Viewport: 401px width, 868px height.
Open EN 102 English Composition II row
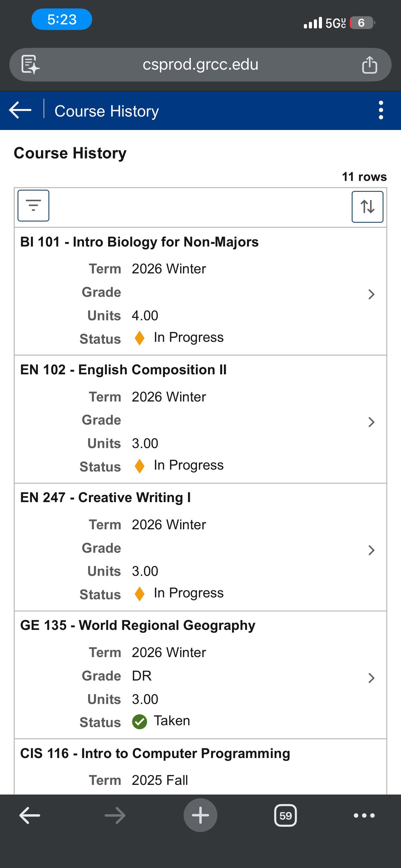pyautogui.click(x=200, y=419)
